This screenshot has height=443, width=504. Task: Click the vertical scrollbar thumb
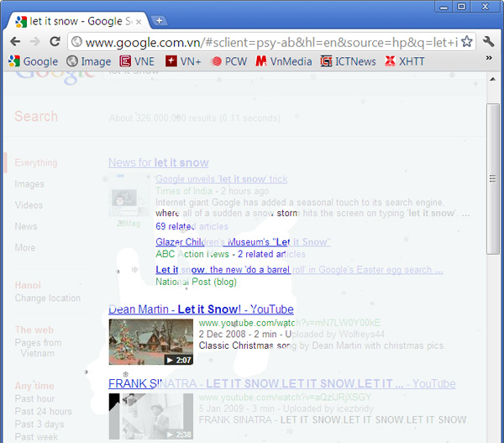pyautogui.click(x=493, y=178)
